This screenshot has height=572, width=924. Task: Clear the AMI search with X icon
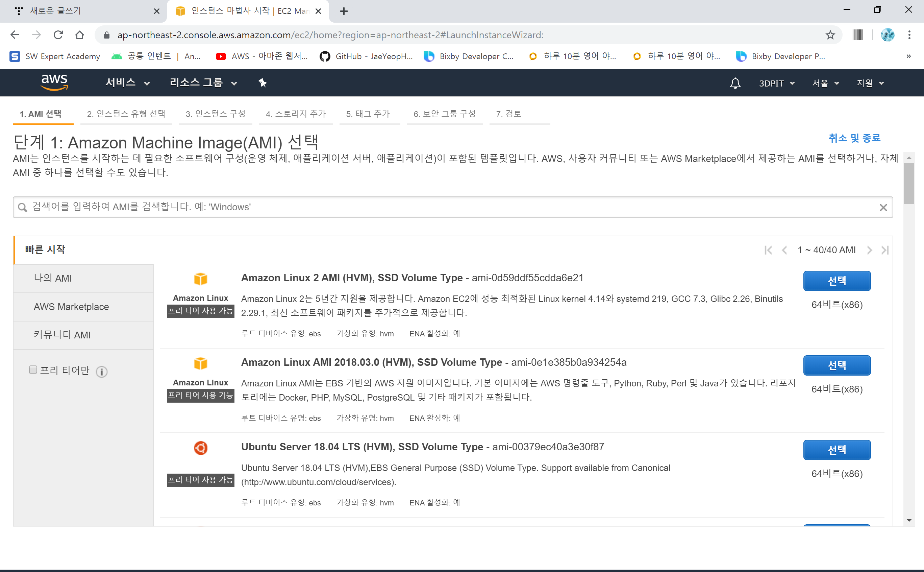(x=883, y=207)
